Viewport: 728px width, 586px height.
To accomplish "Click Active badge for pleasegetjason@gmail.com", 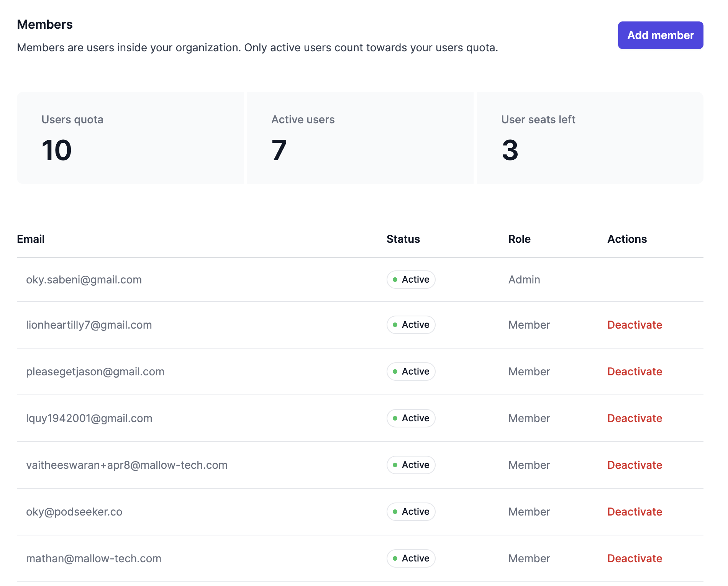I will tap(411, 372).
